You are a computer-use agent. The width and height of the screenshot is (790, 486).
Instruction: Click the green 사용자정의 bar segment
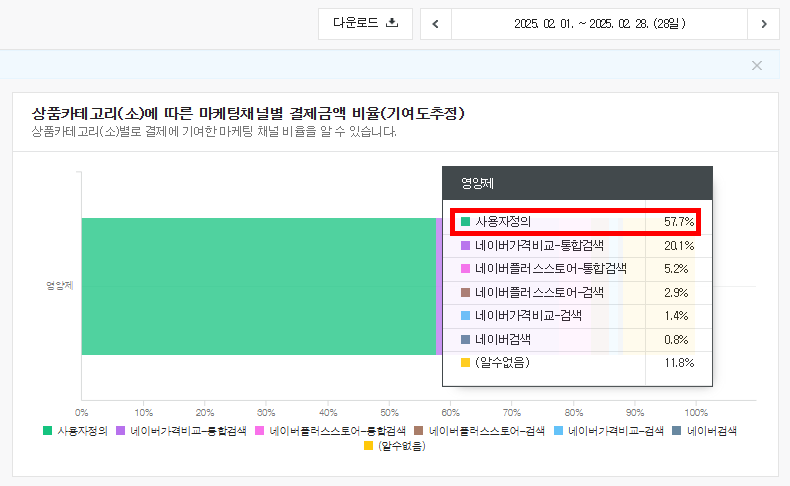pos(258,286)
